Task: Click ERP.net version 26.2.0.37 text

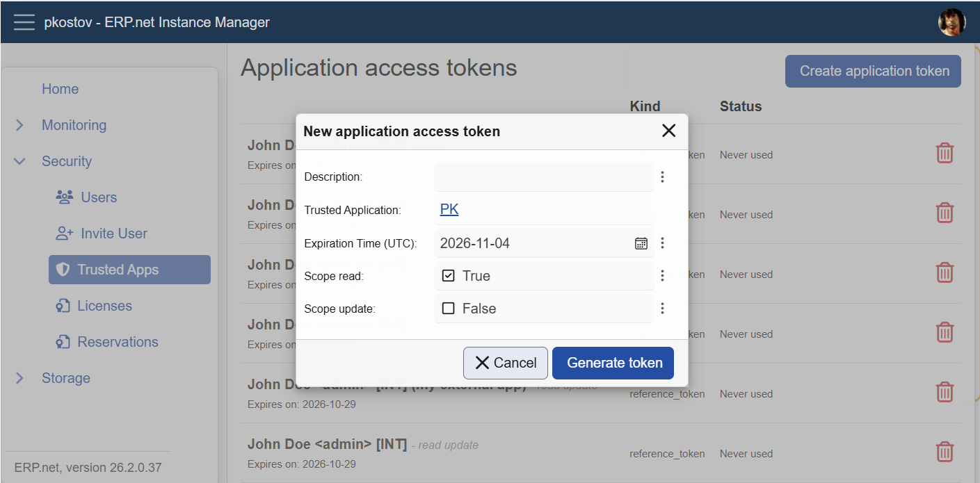Action: click(88, 467)
